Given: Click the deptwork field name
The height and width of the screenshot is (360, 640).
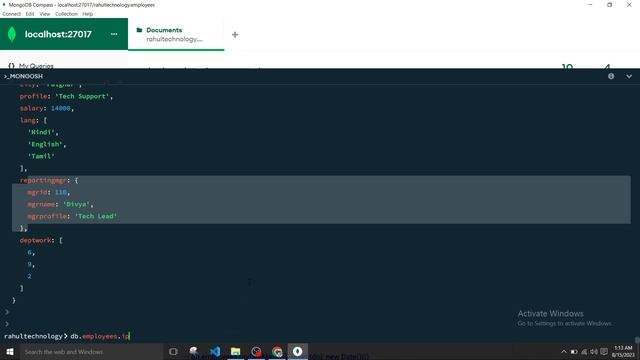Looking at the screenshot, I should (36, 240).
